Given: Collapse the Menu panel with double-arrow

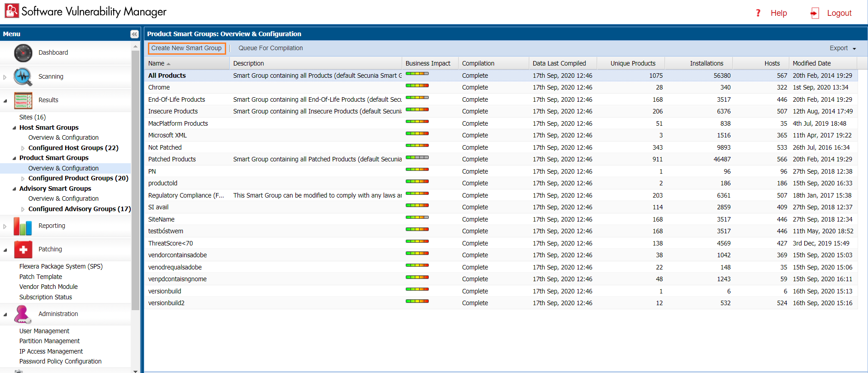Looking at the screenshot, I should point(134,34).
